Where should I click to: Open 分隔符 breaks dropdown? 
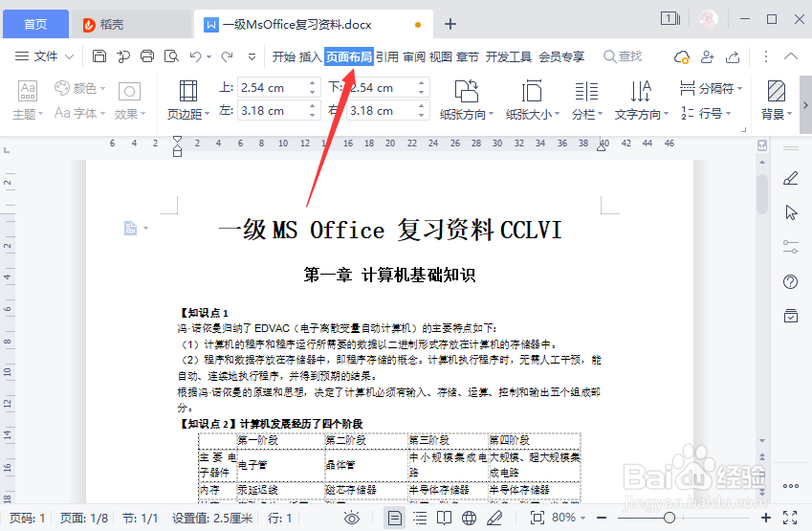(711, 89)
